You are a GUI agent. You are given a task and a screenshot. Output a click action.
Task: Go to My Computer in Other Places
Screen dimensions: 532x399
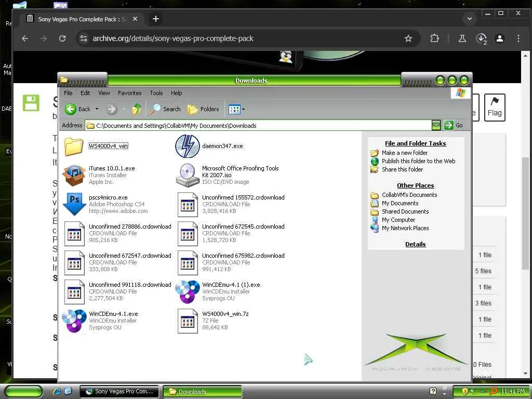(x=398, y=220)
